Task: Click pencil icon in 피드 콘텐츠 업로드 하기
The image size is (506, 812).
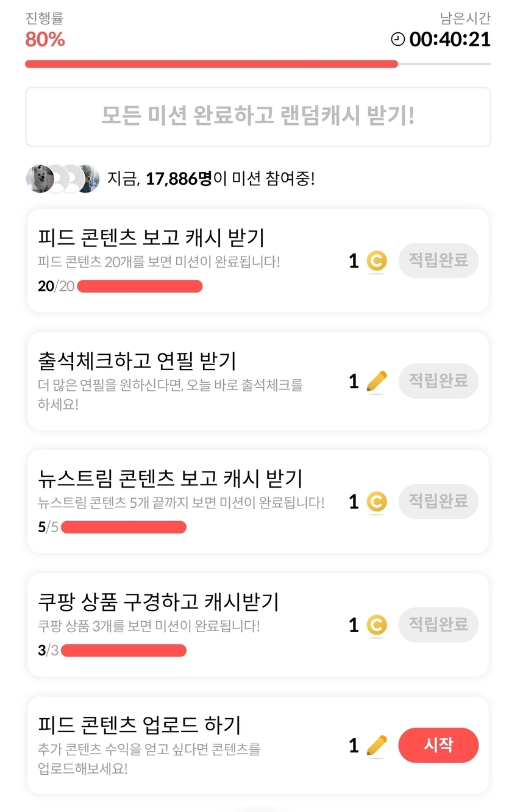Action: coord(377,746)
